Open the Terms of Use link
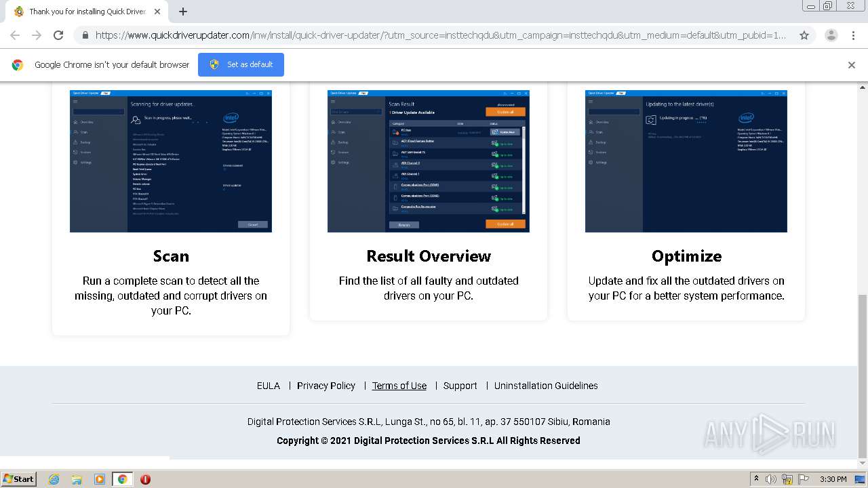The width and height of the screenshot is (868, 488). pos(399,386)
